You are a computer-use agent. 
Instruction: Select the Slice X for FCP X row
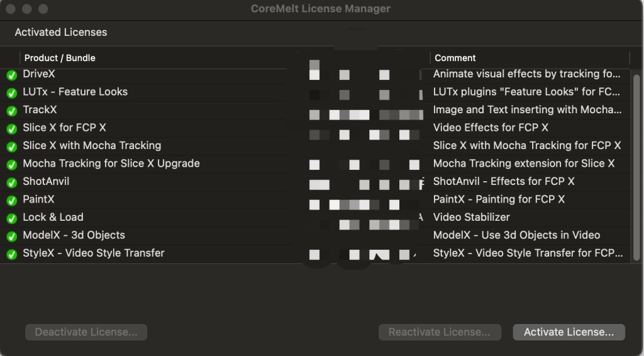(x=64, y=128)
